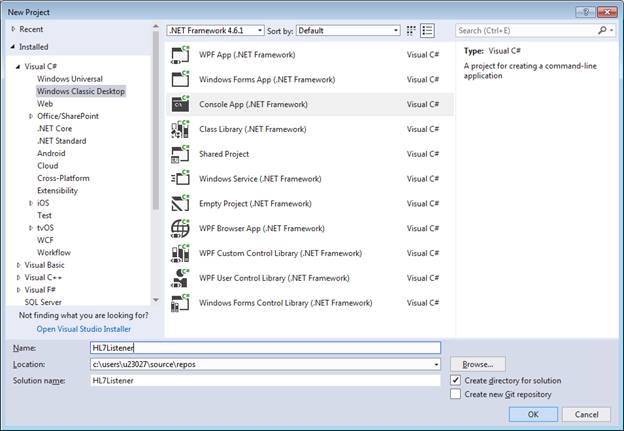Click the category tree scroll up arrow
The height and width of the screenshot is (431, 624).
[156, 27]
